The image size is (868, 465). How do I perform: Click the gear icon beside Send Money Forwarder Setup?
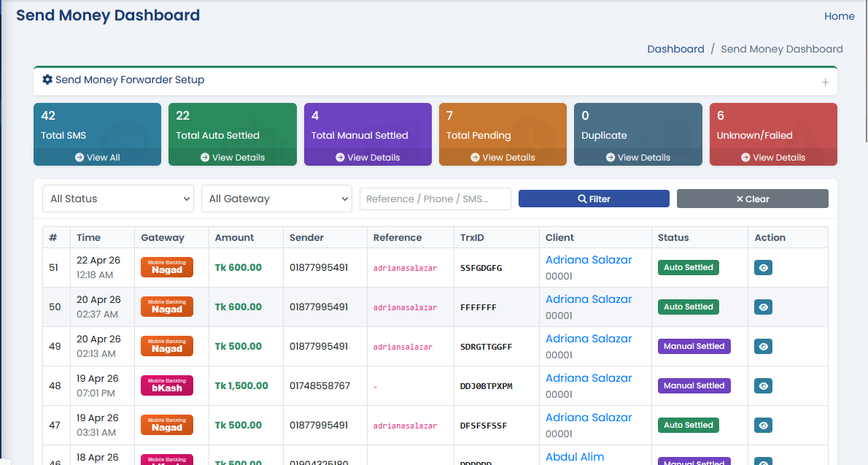[x=47, y=80]
